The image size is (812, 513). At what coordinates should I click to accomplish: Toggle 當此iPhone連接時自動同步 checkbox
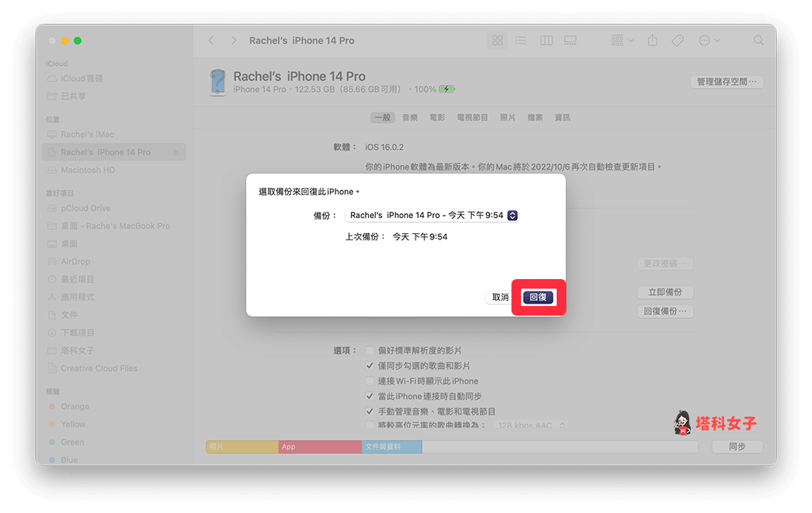pyautogui.click(x=370, y=396)
